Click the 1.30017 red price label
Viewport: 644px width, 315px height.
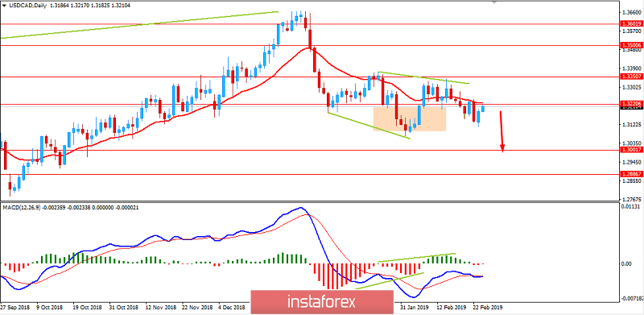632,151
